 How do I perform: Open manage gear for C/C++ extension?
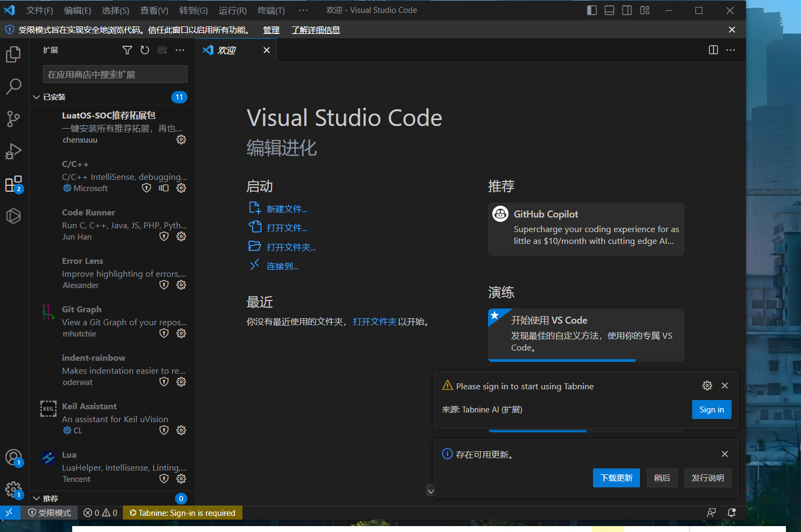click(x=182, y=188)
